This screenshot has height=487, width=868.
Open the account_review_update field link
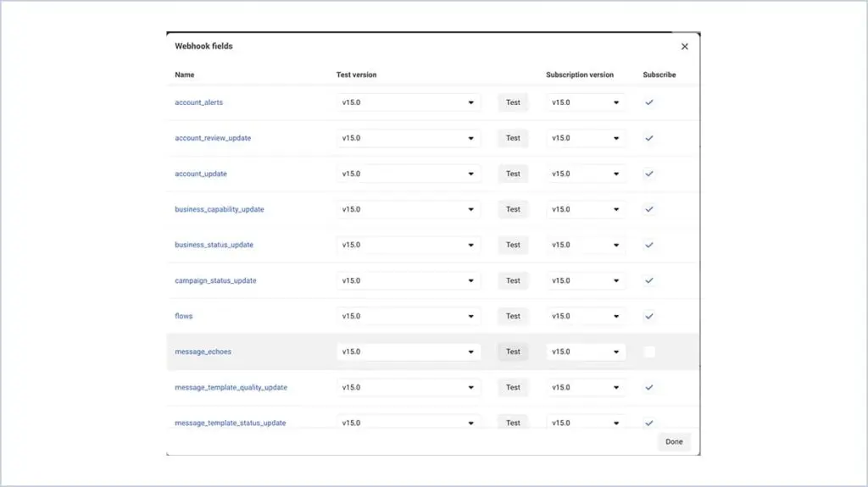pyautogui.click(x=213, y=138)
